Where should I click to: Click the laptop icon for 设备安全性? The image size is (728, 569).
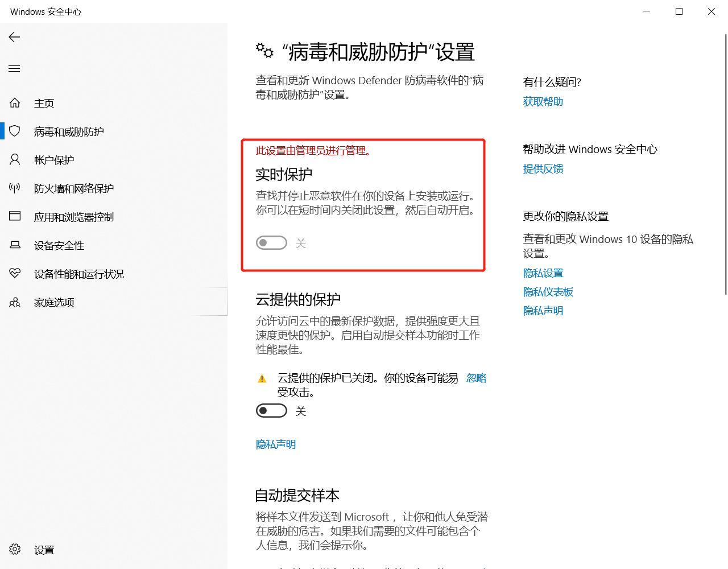tap(15, 245)
